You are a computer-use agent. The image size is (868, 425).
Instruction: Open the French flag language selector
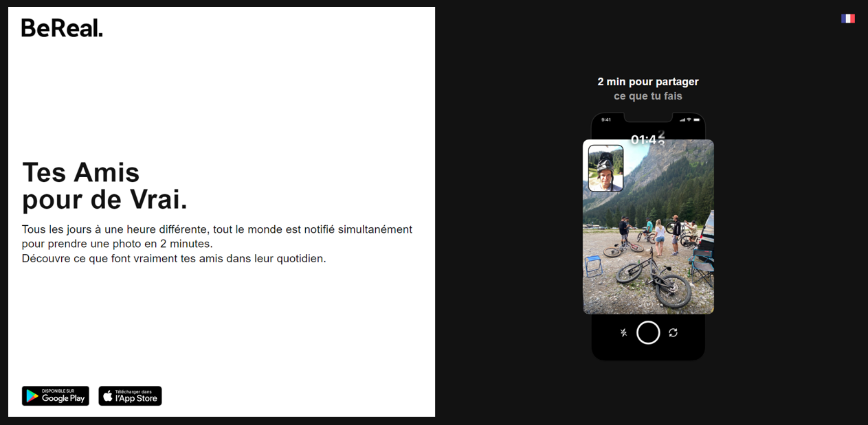[848, 19]
